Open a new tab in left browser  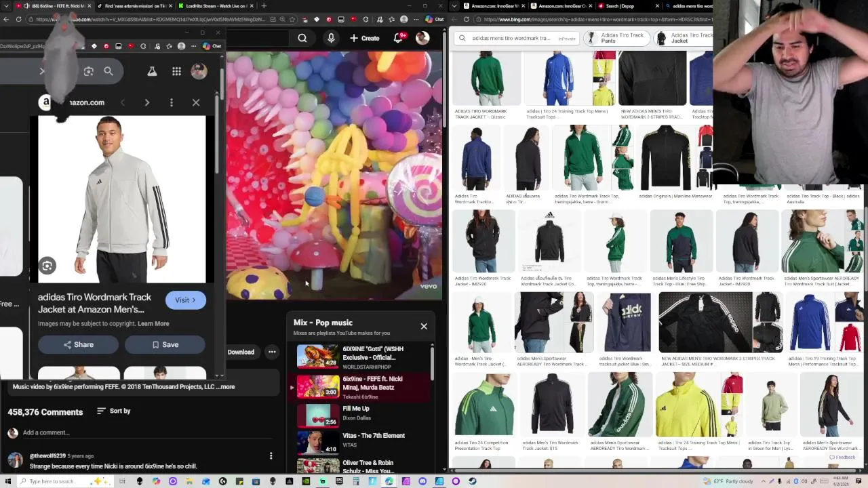click(264, 6)
